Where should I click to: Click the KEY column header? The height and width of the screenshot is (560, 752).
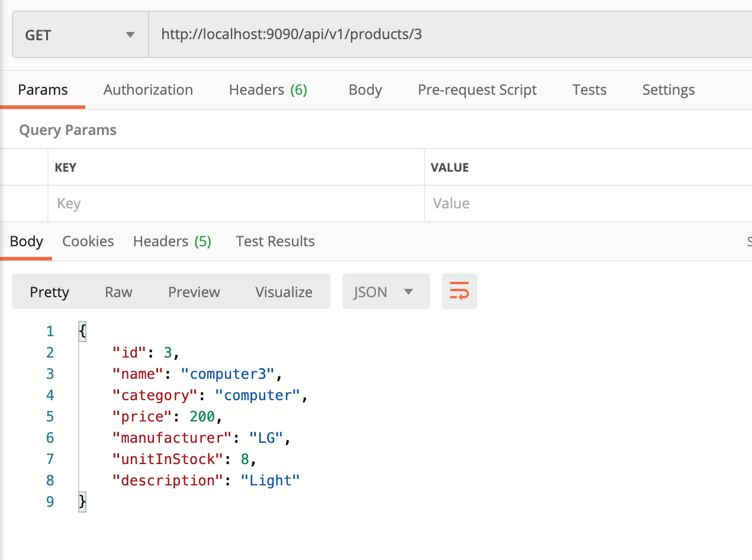coord(65,168)
